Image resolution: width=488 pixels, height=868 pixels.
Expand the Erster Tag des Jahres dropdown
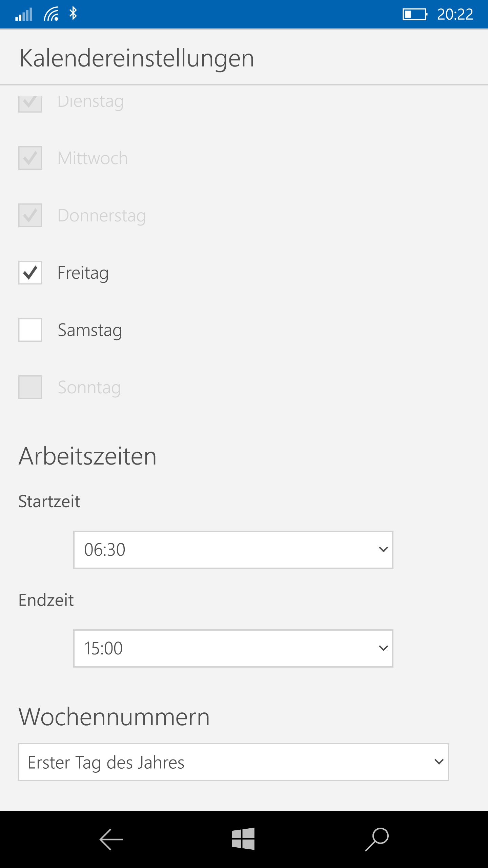coord(233,762)
